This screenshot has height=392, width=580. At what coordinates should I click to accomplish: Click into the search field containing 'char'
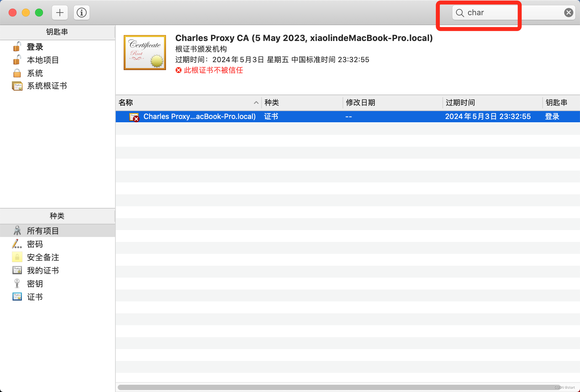(x=514, y=13)
